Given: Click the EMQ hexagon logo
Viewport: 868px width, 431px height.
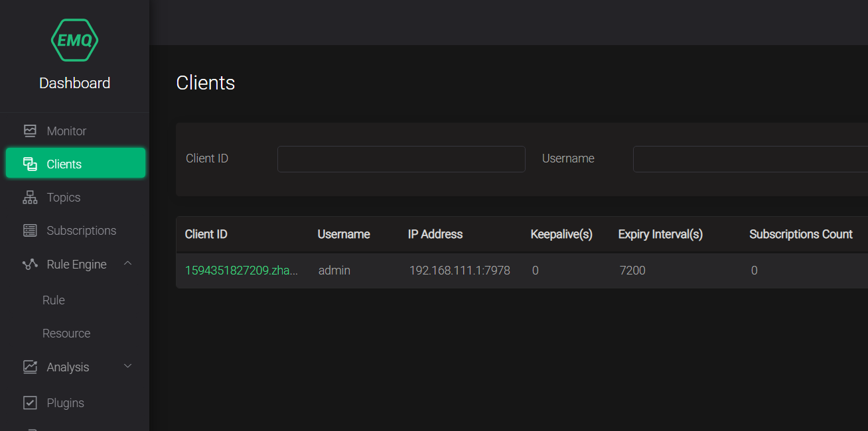Looking at the screenshot, I should pyautogui.click(x=74, y=40).
